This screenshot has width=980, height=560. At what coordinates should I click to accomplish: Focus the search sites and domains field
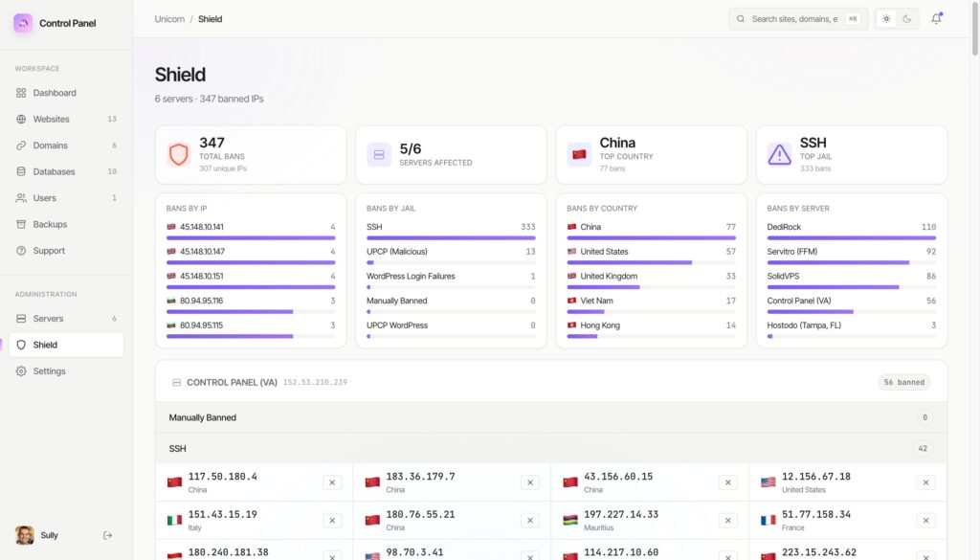point(798,19)
